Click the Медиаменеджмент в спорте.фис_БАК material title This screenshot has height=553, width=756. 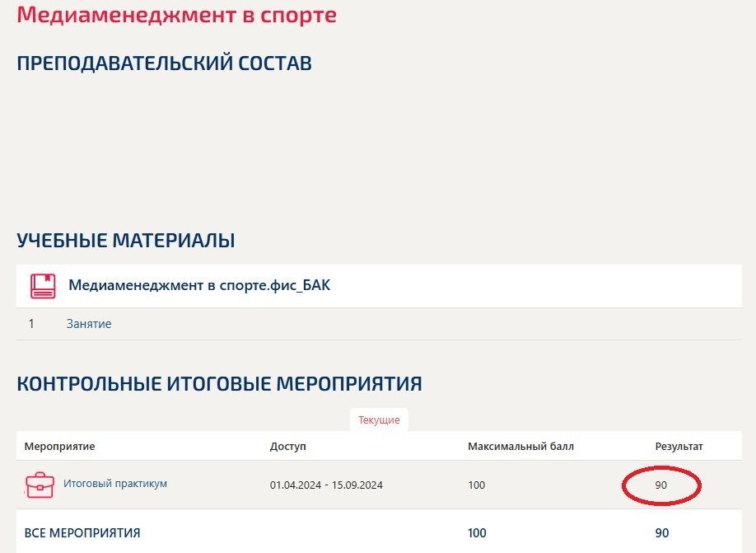199,285
